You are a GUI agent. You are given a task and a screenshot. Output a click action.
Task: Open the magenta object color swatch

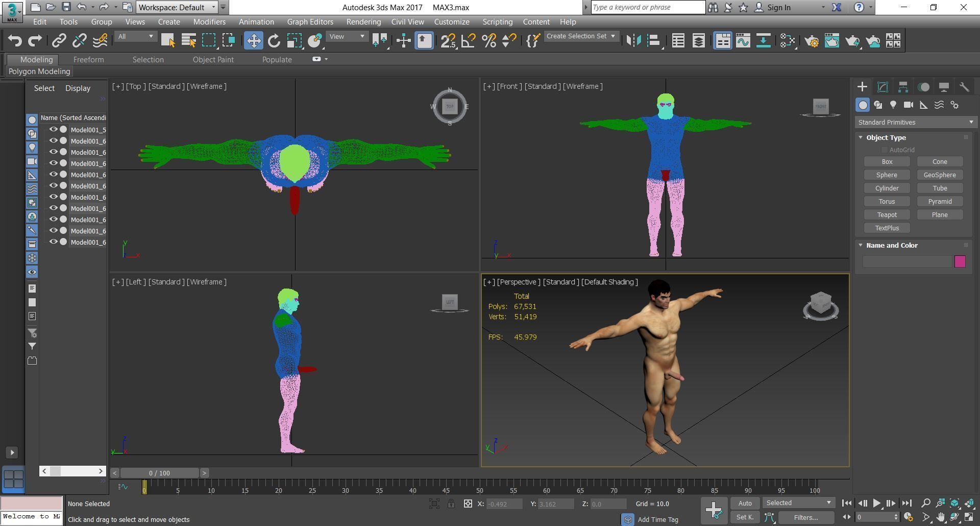click(960, 261)
